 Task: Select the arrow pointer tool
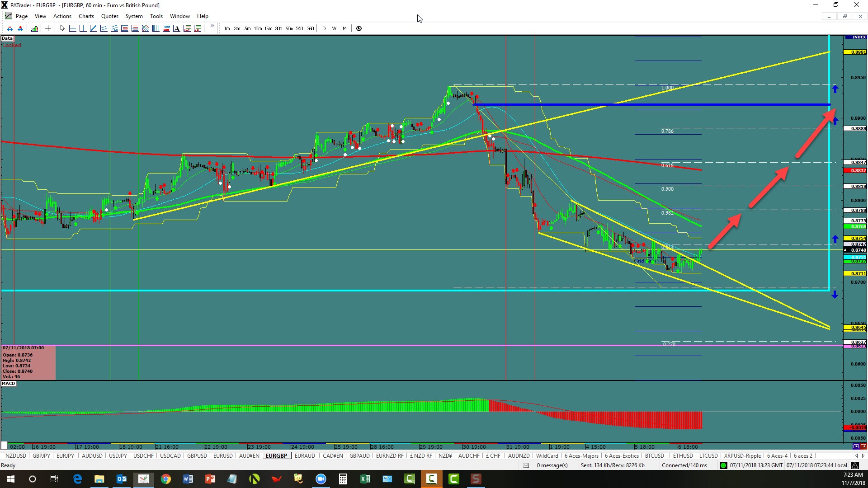point(62,28)
